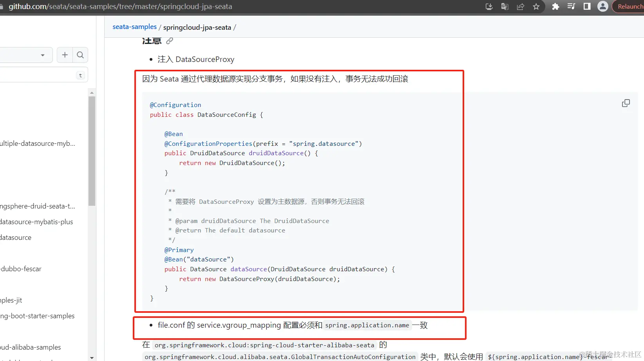Image resolution: width=644 pixels, height=361 pixels.
Task: Click the add file plus icon
Action: click(x=65, y=55)
